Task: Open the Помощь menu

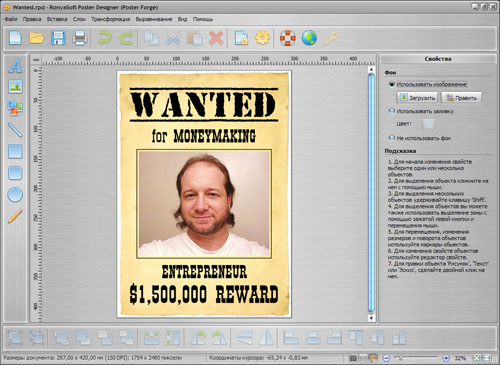Action: [x=203, y=19]
